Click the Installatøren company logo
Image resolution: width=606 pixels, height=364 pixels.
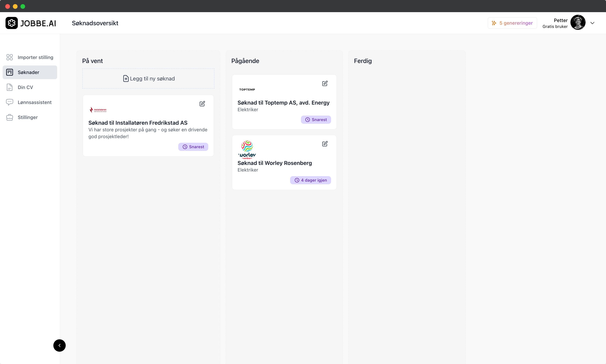98,110
